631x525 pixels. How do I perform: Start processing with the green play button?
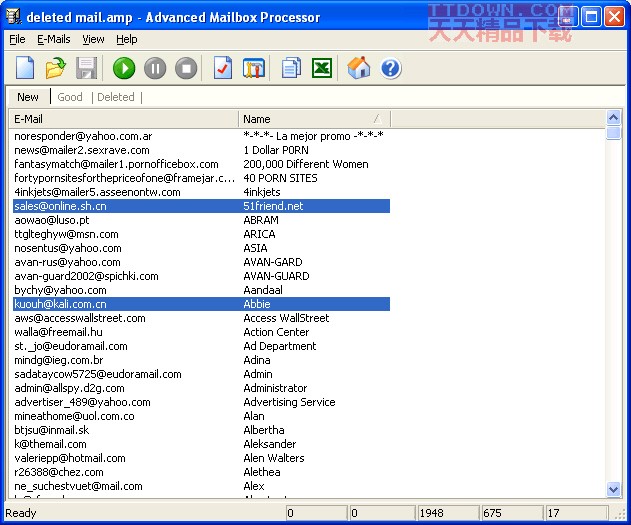pyautogui.click(x=124, y=68)
